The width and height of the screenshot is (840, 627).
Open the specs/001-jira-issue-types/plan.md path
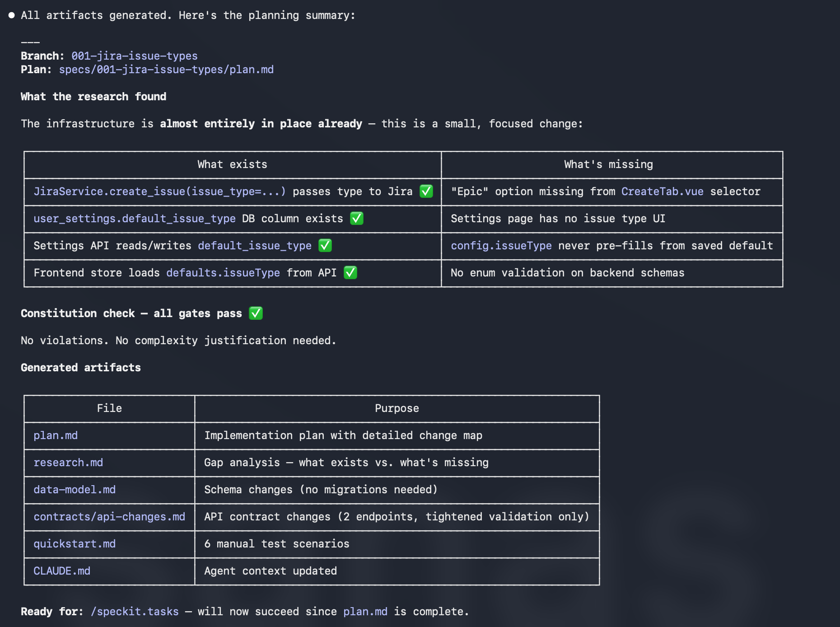click(x=166, y=70)
